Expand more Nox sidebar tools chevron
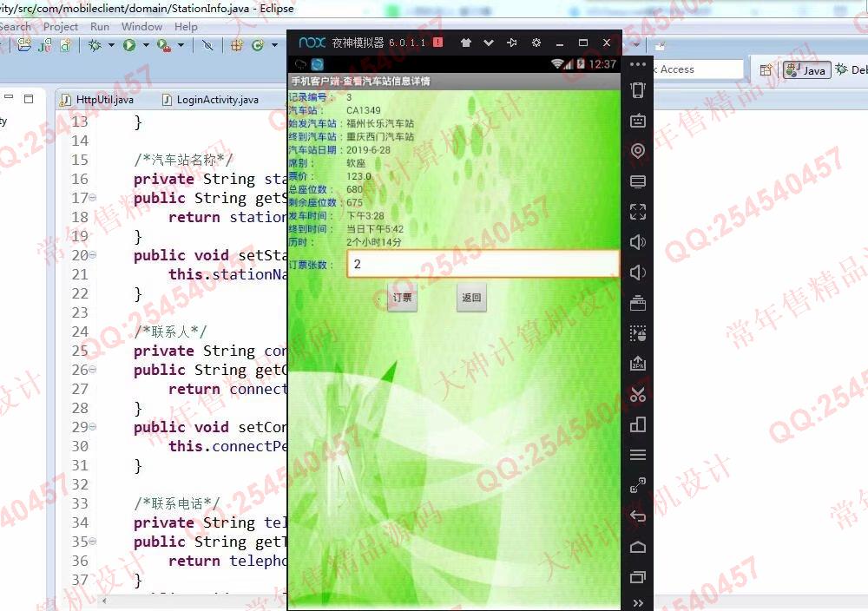This screenshot has height=611, width=868. click(638, 602)
